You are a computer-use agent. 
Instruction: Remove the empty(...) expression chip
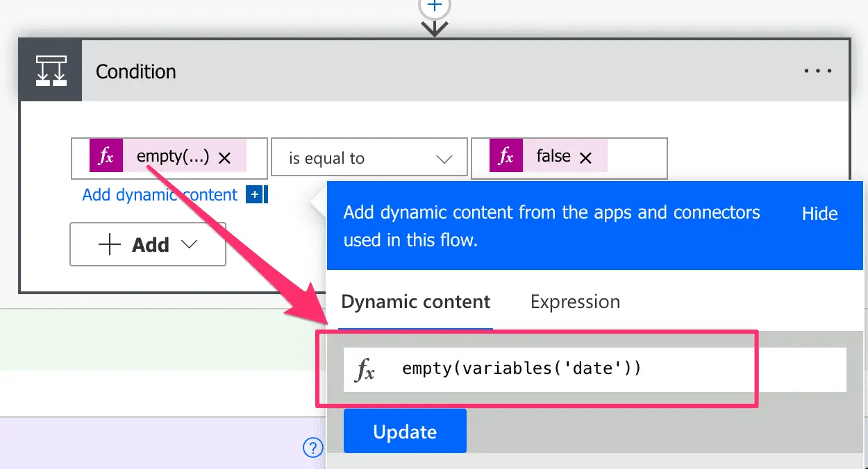click(x=224, y=157)
